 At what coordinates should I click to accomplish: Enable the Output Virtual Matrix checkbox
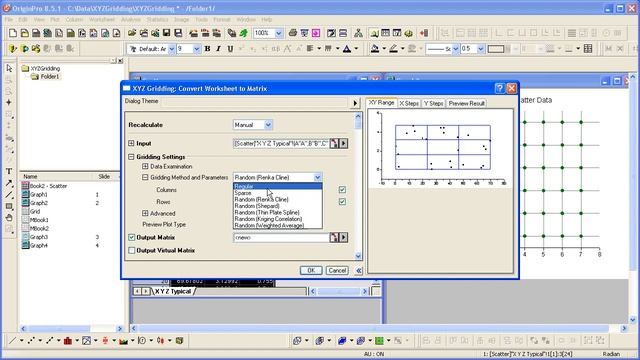tap(131, 250)
